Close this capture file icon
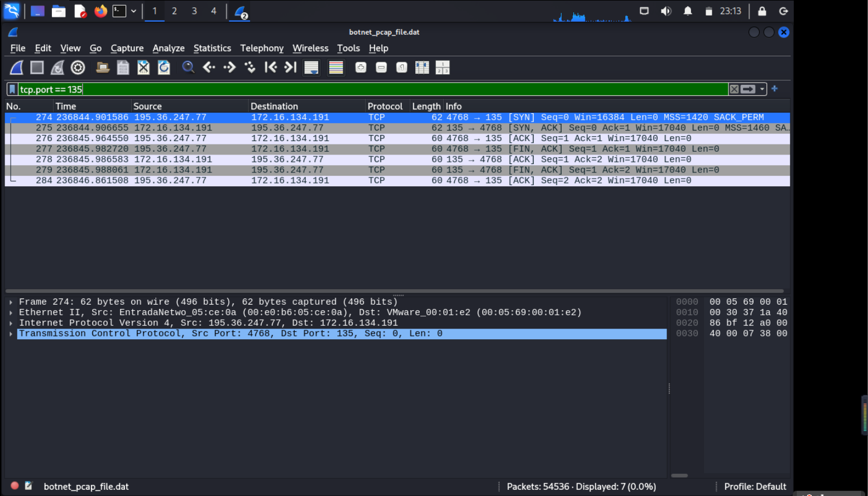Screen dimensions: 868x496 coord(143,68)
